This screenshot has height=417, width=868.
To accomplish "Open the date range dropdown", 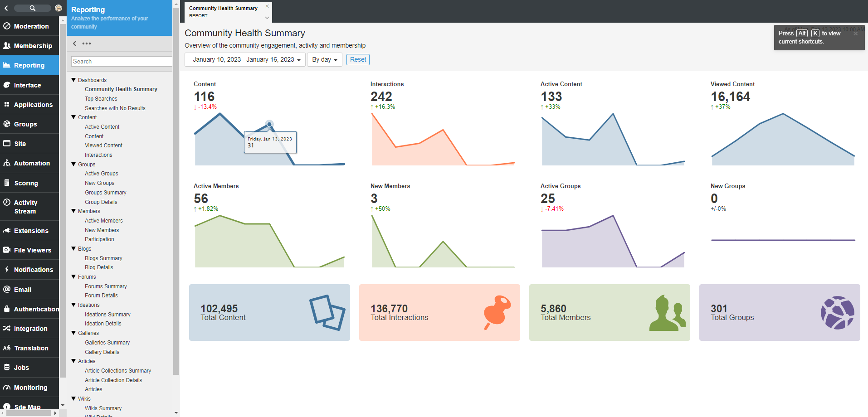I will [x=245, y=59].
